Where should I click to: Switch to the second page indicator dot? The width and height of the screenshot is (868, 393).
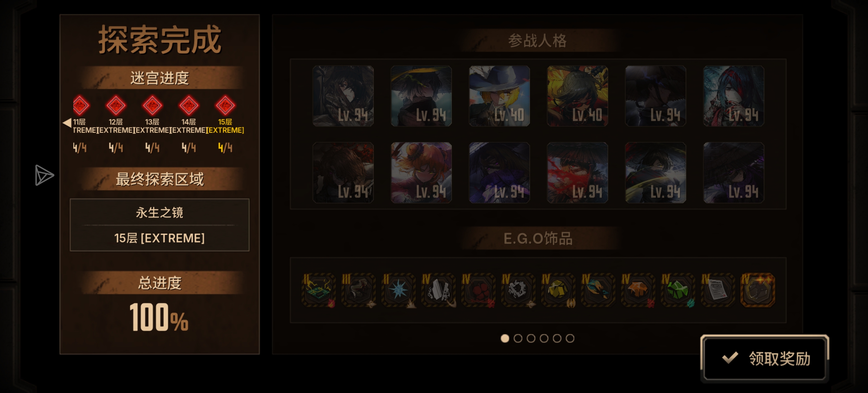518,338
